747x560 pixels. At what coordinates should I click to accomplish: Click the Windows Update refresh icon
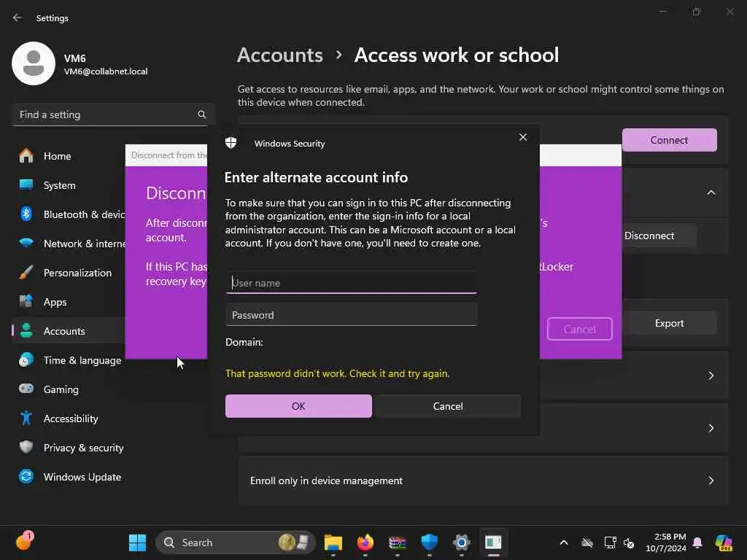point(26,476)
